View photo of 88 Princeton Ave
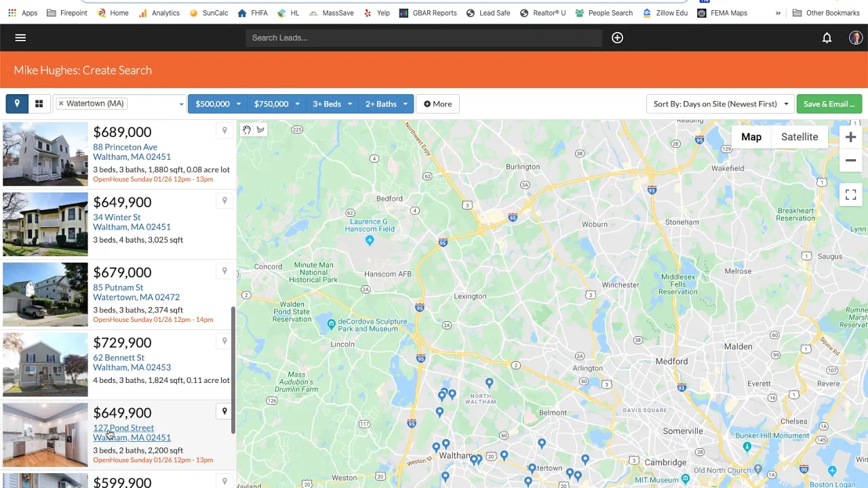Viewport: 868px width, 488px height. pos(45,154)
